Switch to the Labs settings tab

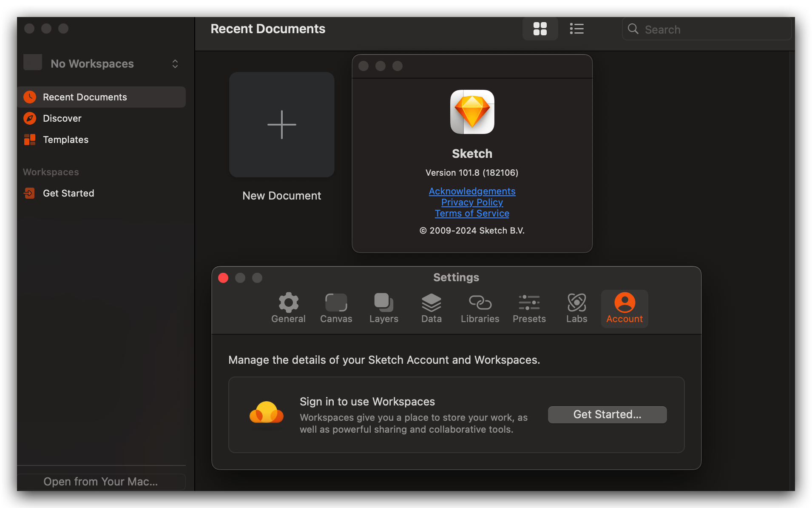coord(576,308)
